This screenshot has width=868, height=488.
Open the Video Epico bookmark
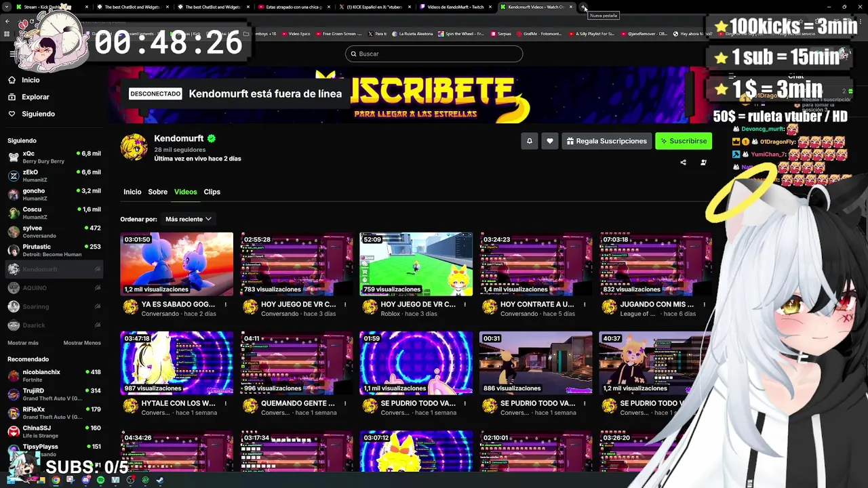(296, 33)
